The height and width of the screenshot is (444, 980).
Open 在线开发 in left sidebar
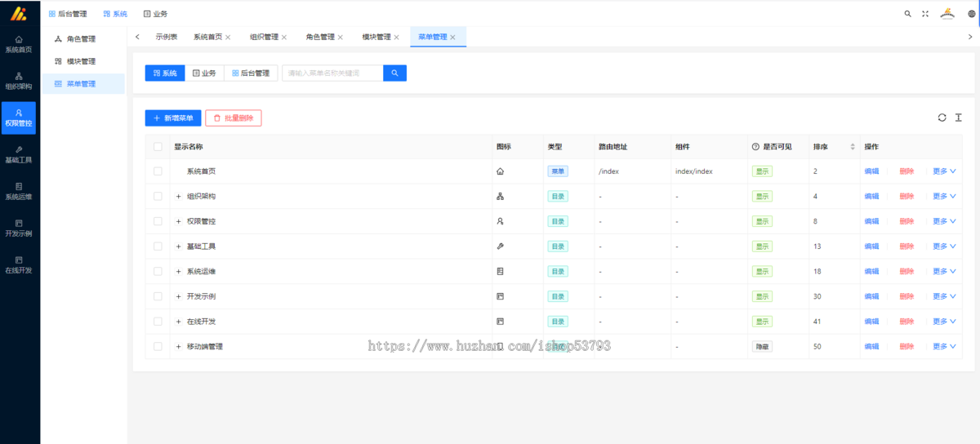(x=19, y=264)
